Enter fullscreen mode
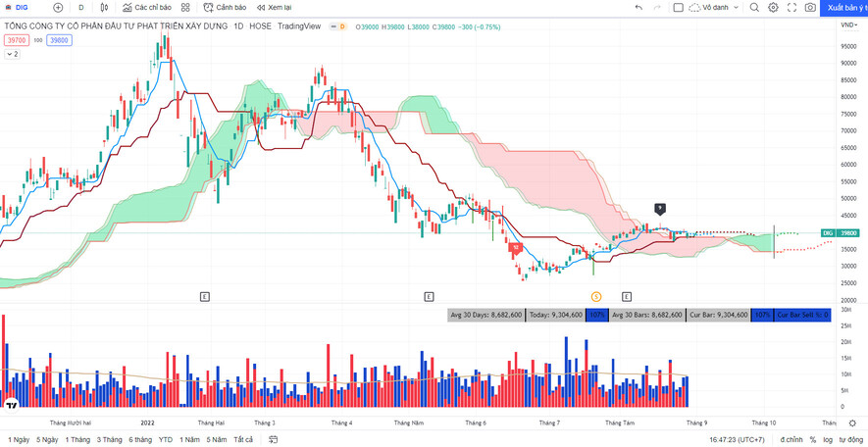This screenshot has height=447, width=868. (791, 7)
